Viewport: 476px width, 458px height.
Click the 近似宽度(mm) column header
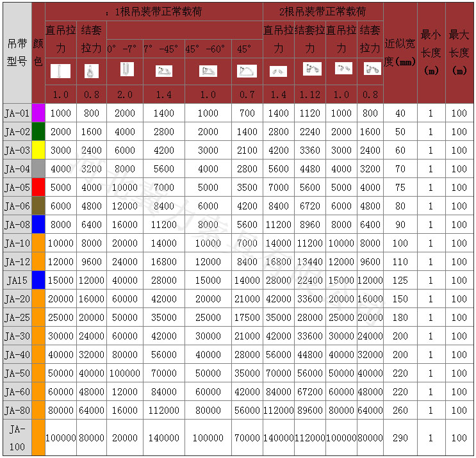(x=400, y=53)
